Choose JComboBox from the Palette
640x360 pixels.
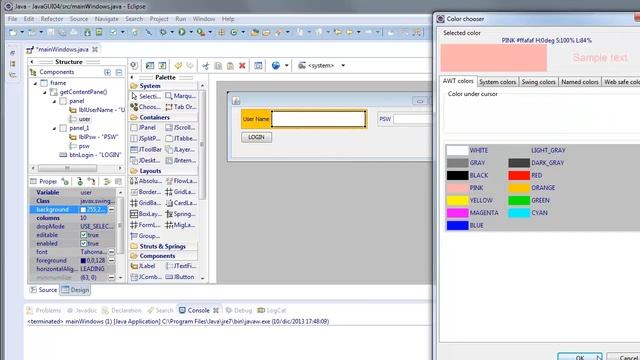pos(146,277)
